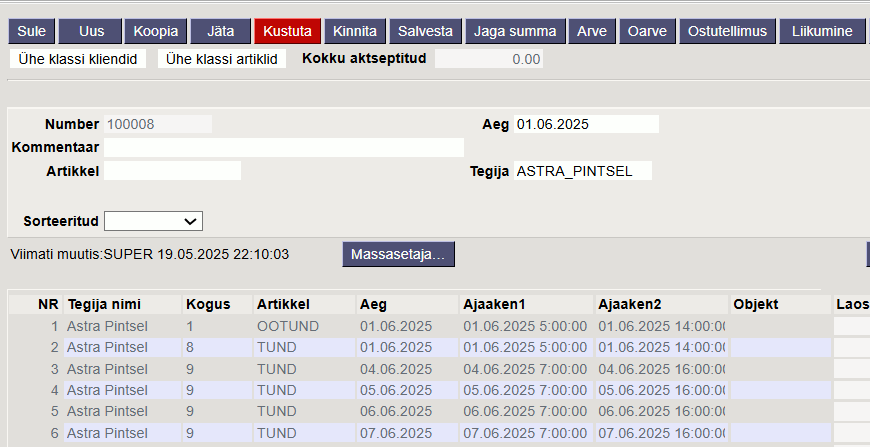Click Ajaaken2 cell 04.06.2025 16:00
Screen dimensions: 870x447
click(661, 369)
